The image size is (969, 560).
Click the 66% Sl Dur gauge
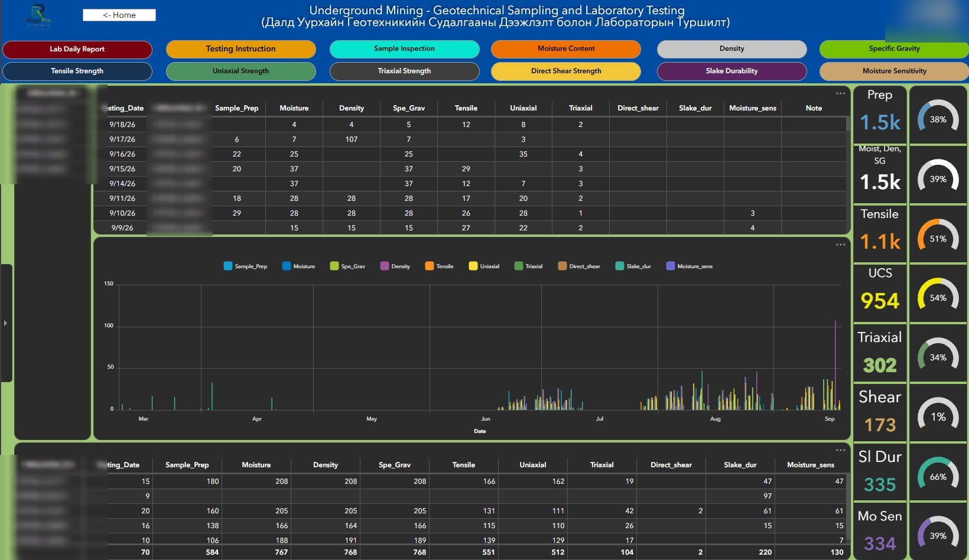[938, 473]
